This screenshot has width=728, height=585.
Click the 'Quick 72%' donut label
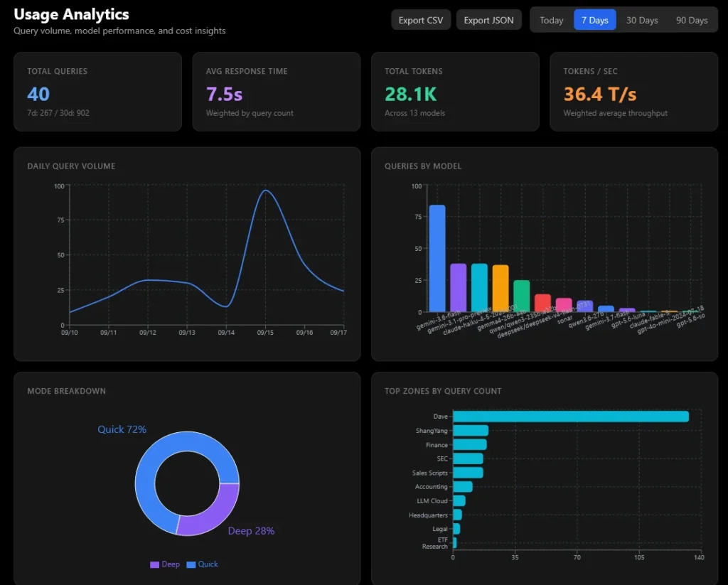tap(122, 429)
